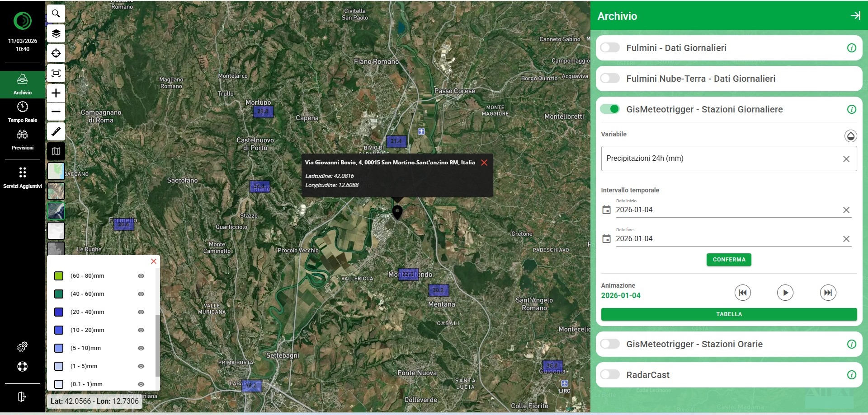This screenshot has height=415, width=868.
Task: Enable Fulmini - Dati Giornalieri layer
Action: pos(610,48)
